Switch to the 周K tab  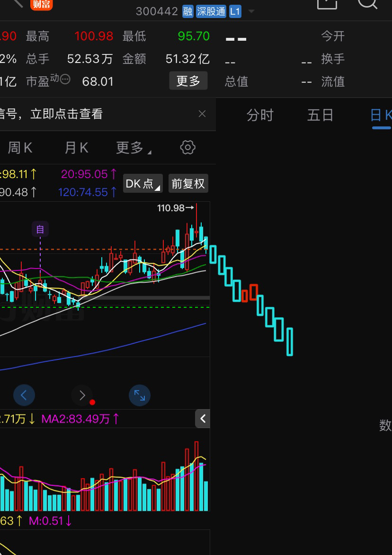(x=20, y=148)
